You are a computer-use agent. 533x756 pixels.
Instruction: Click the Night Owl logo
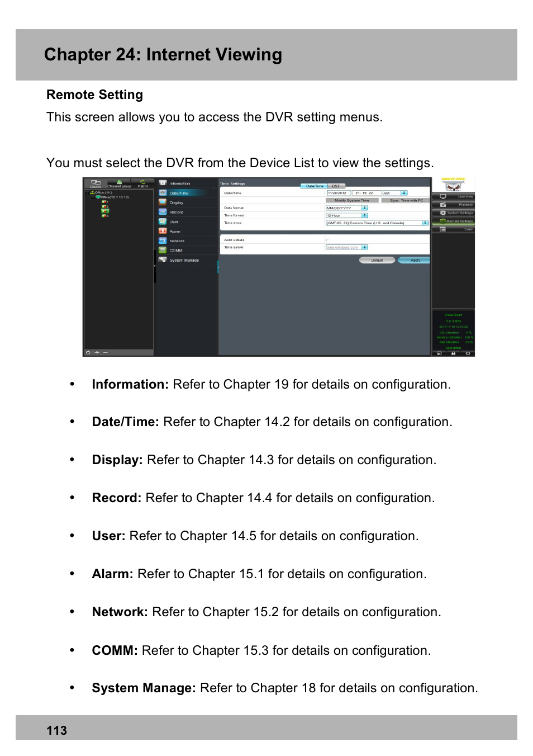(x=453, y=185)
